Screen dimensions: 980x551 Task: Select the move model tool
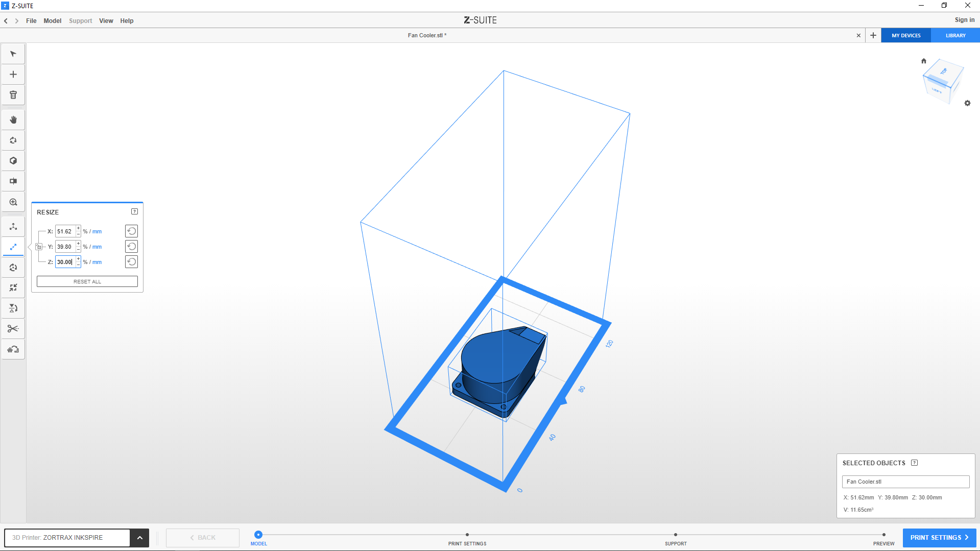13,227
